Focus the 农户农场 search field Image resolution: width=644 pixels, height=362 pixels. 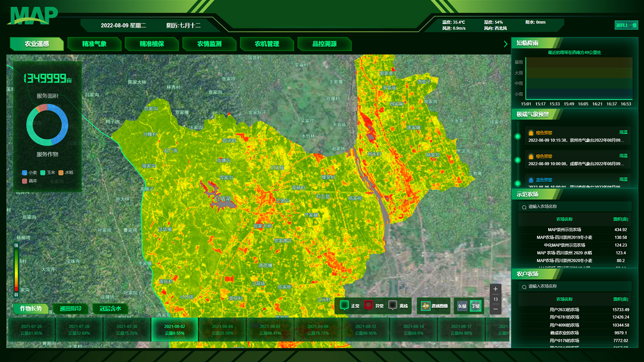[575, 286]
